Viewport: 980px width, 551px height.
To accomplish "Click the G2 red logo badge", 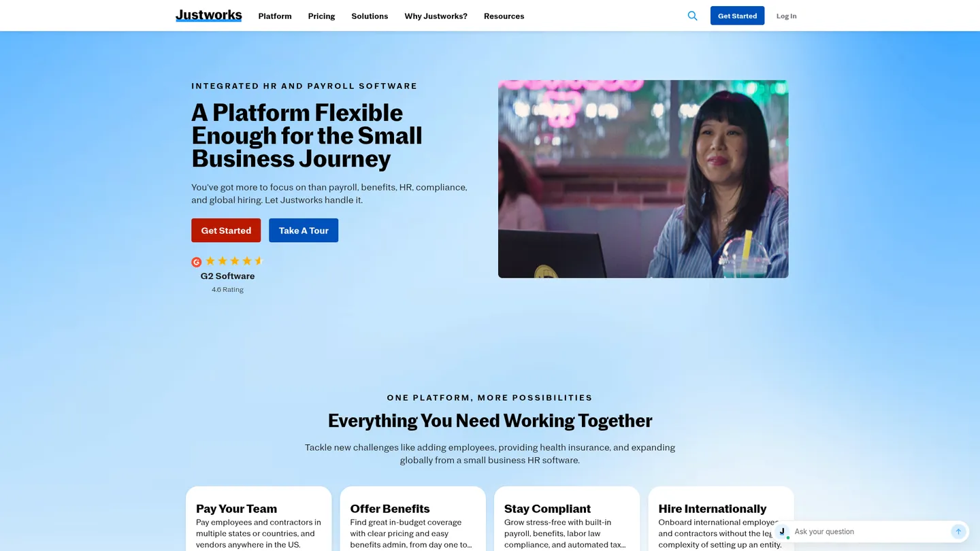I will tap(196, 262).
